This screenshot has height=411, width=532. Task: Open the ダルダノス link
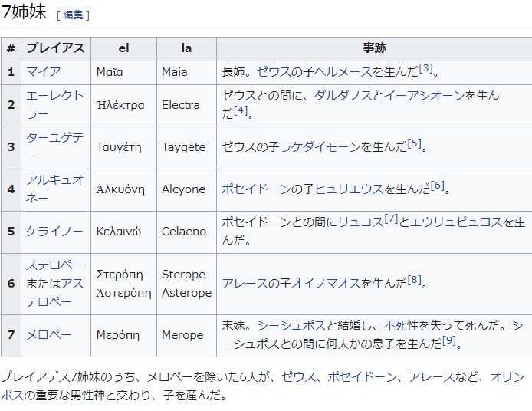[343, 96]
